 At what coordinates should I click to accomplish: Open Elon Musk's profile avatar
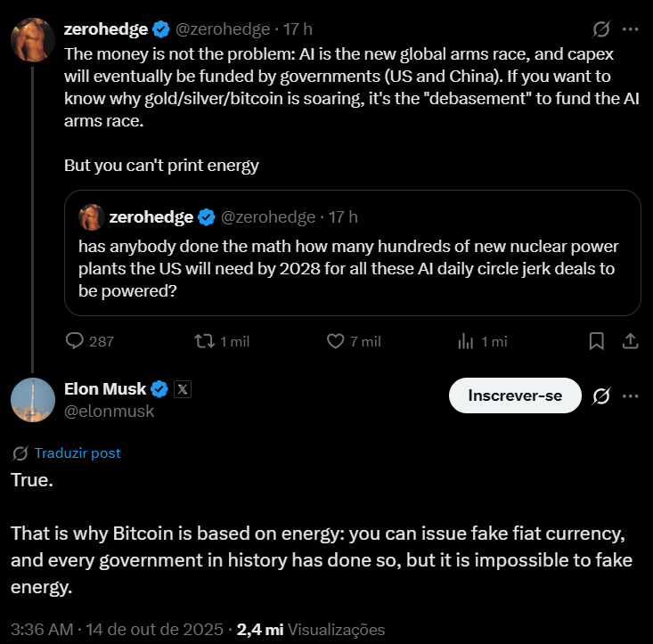[x=32, y=399]
